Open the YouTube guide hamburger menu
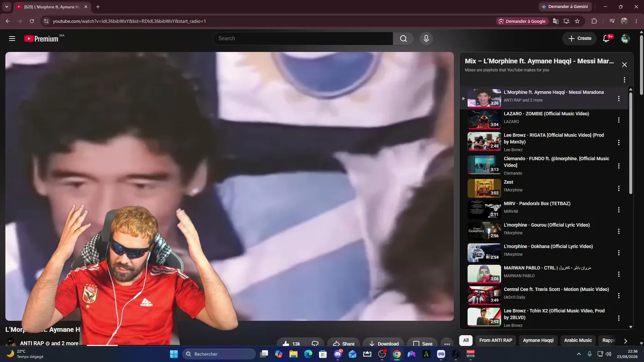 pyautogui.click(x=12, y=39)
